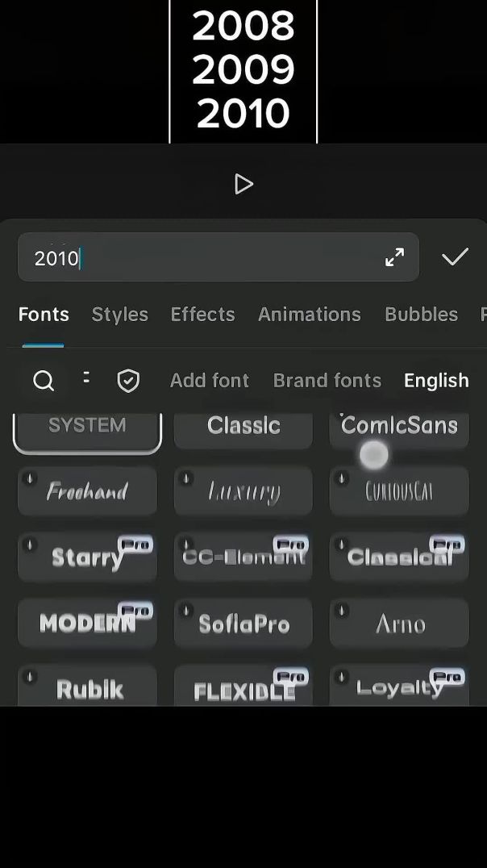Viewport: 487px width, 868px height.
Task: Select the English font language filter
Action: click(436, 381)
